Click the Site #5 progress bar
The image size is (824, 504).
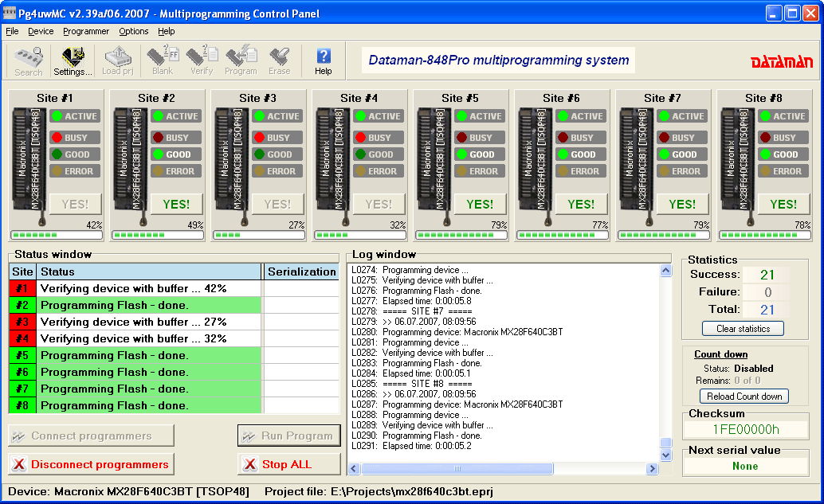pos(461,235)
